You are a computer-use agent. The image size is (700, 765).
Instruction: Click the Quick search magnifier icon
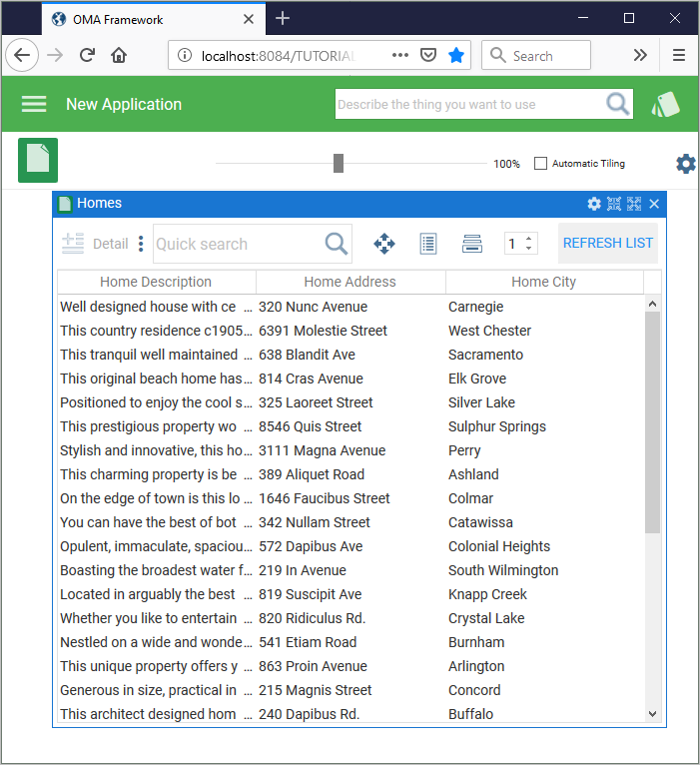(337, 244)
